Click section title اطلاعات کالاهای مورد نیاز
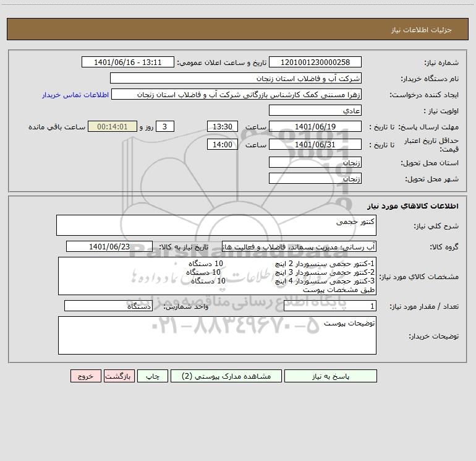Screen dimensions: 476x461 [413, 206]
